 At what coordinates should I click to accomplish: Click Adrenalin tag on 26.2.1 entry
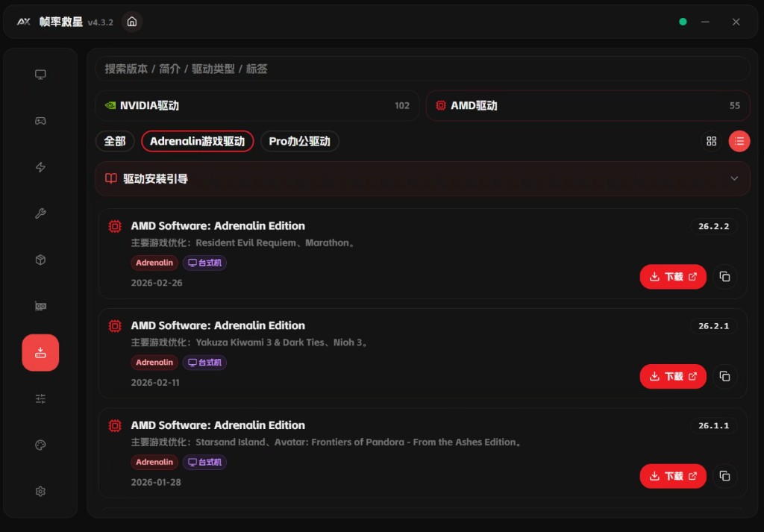[x=154, y=363]
